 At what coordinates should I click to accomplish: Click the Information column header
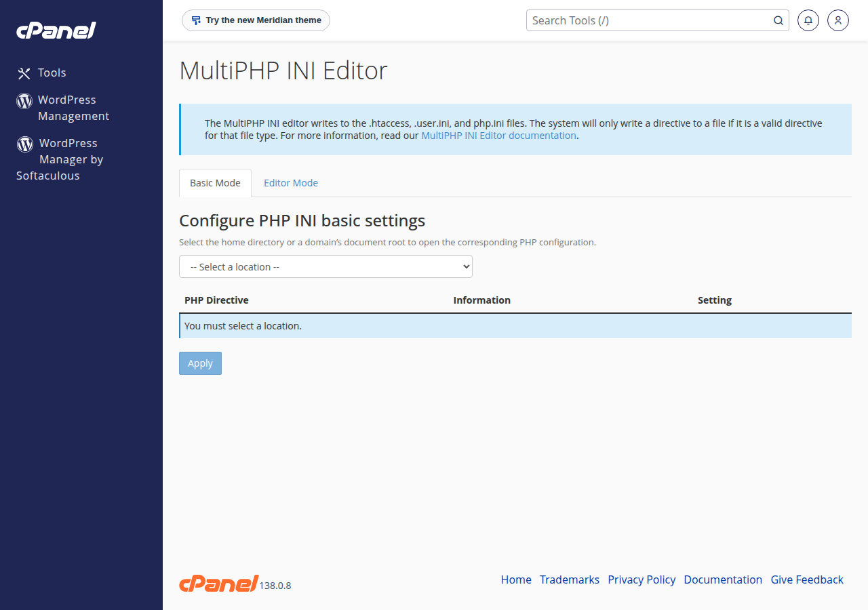tap(482, 300)
